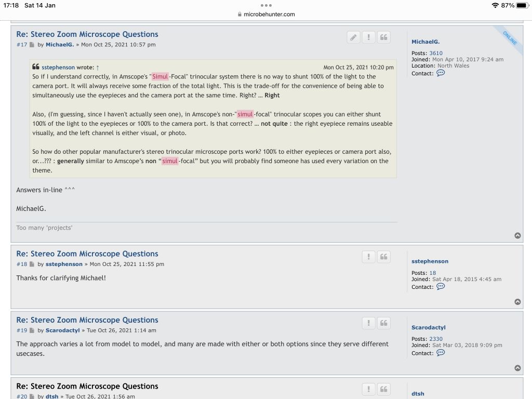Viewport: 532px width, 399px height.
Task: Show Scarodactyl's 2330 posts
Action: [x=436, y=339]
